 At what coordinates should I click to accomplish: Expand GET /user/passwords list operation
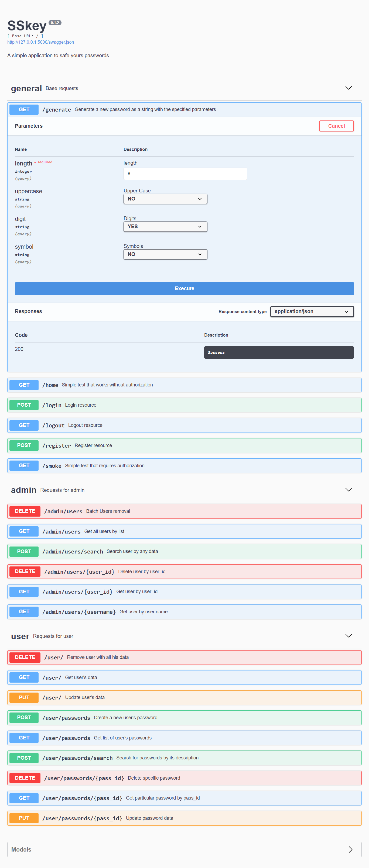coord(184,738)
